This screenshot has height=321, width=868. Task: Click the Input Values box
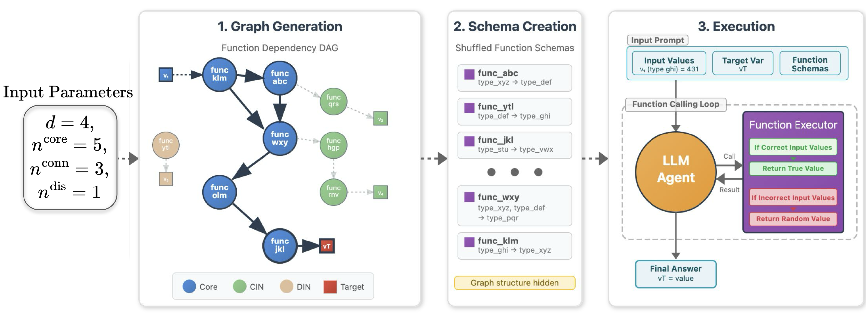(669, 63)
